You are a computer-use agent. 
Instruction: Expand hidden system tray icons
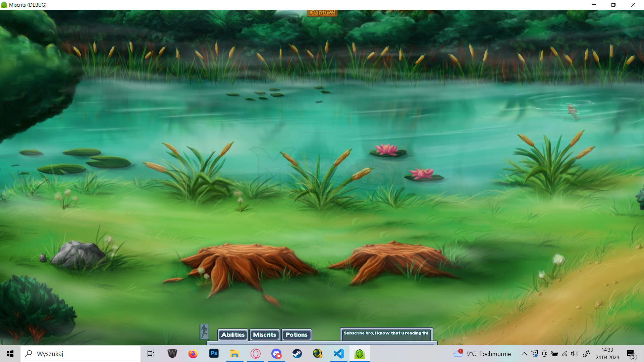coord(524,354)
